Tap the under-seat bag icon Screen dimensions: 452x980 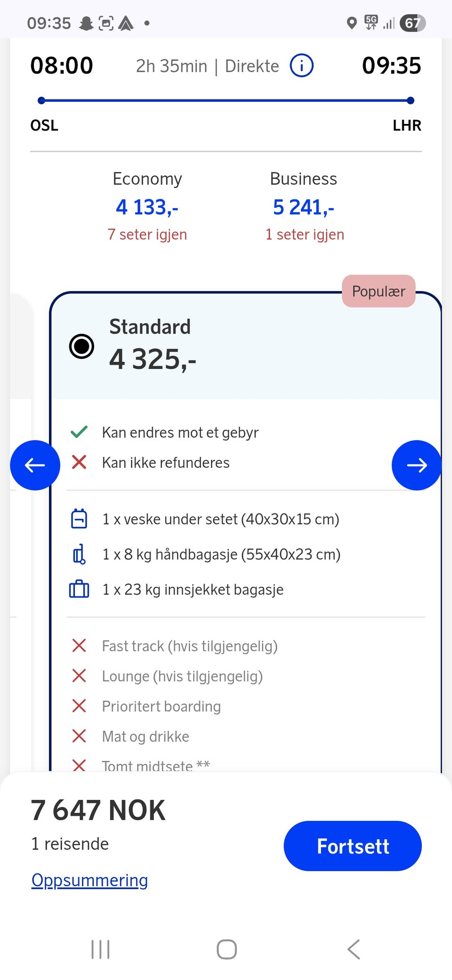tap(79, 519)
